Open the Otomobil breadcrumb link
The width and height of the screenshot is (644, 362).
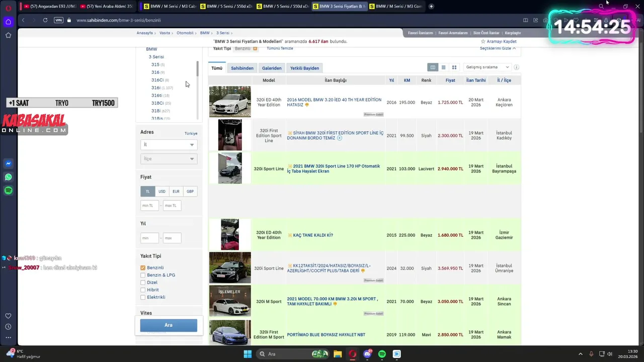tap(185, 33)
